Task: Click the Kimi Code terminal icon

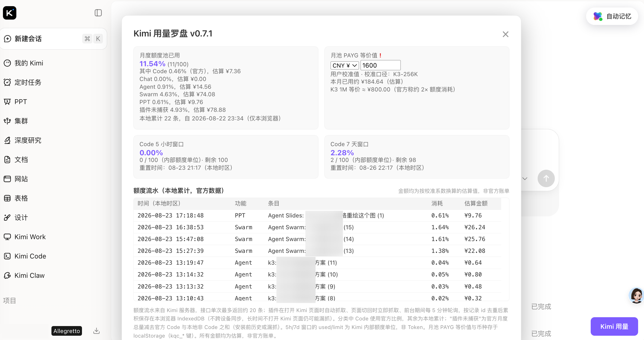Action: pyautogui.click(x=7, y=256)
